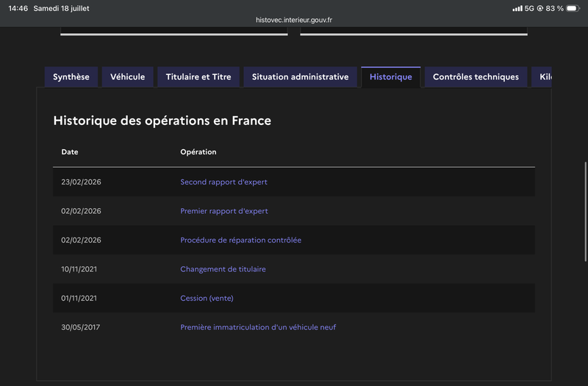
Task: Open Première immatriculation d'un véhicule neuf link
Action: pos(258,327)
